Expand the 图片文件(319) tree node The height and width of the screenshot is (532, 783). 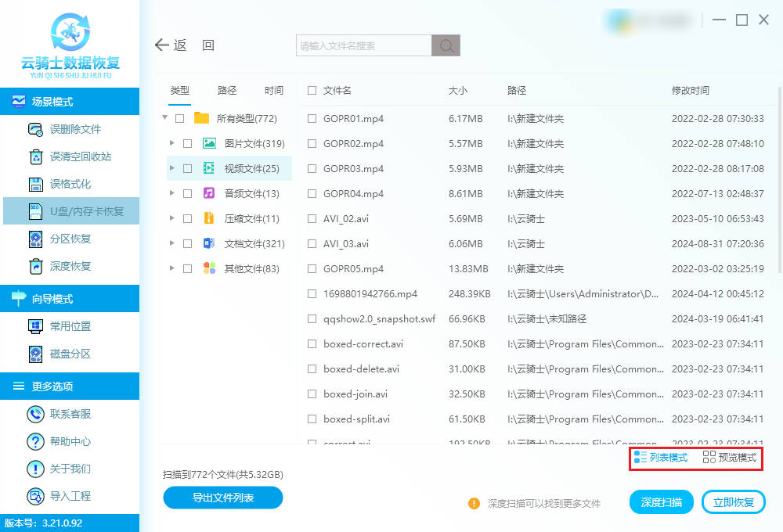coord(172,144)
